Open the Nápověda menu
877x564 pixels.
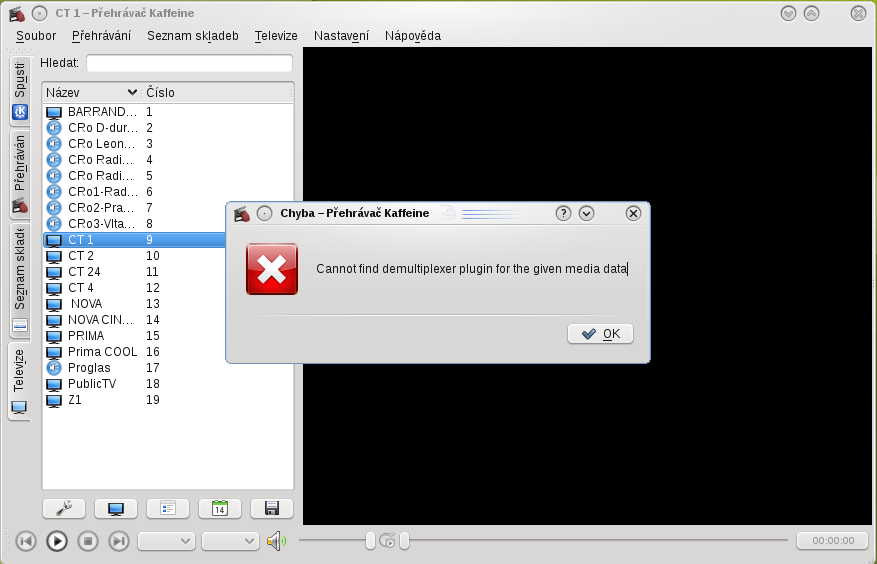pos(413,36)
